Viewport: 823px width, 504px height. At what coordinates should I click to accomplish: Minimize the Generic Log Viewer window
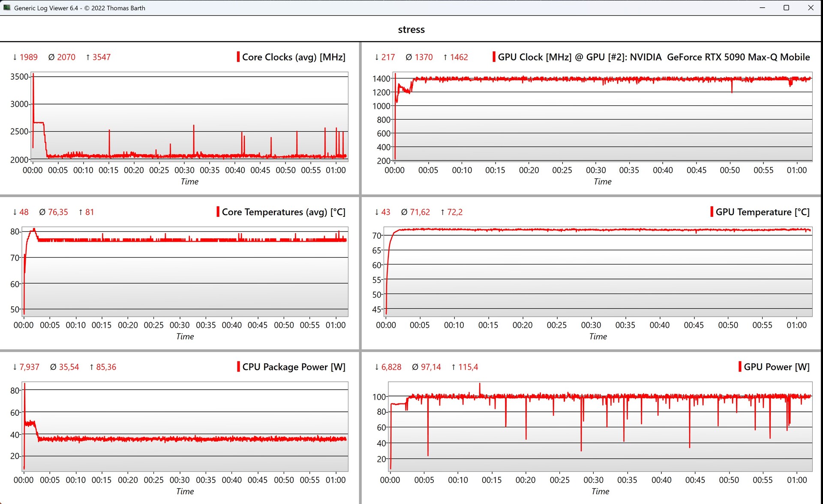(762, 8)
